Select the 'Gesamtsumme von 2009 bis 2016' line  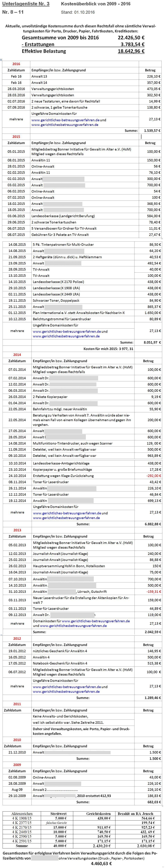(x=60, y=38)
